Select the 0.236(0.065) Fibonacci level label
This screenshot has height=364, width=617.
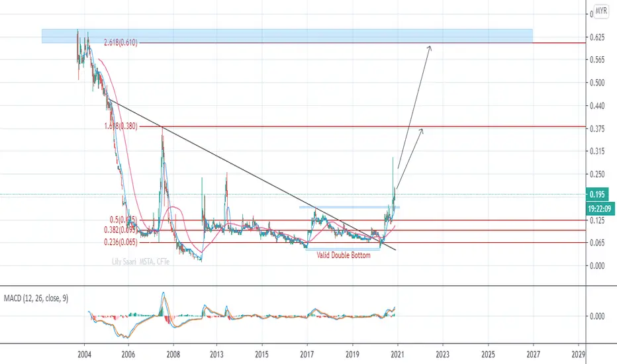[120, 242]
